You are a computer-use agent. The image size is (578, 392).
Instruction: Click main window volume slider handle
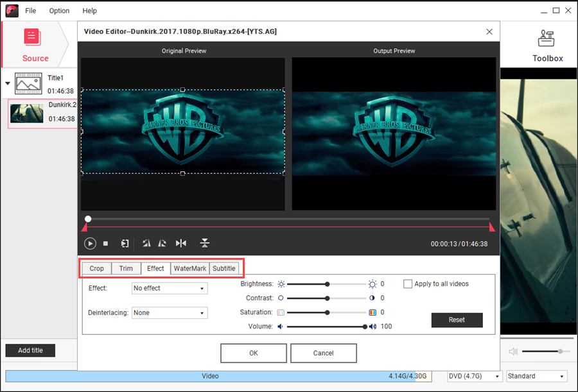(x=560, y=352)
